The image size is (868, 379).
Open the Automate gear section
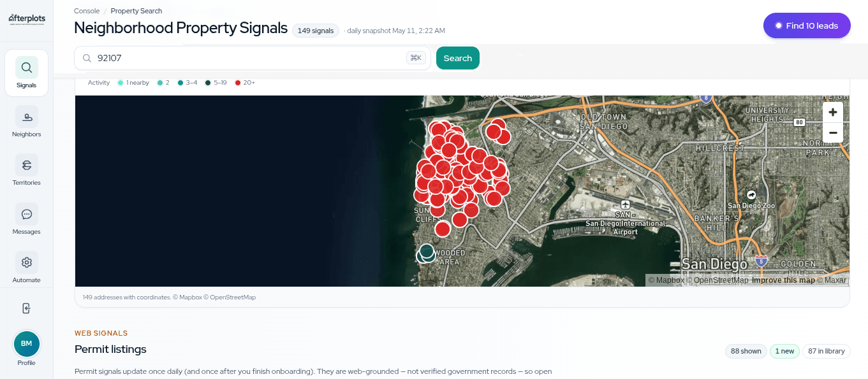click(x=26, y=268)
